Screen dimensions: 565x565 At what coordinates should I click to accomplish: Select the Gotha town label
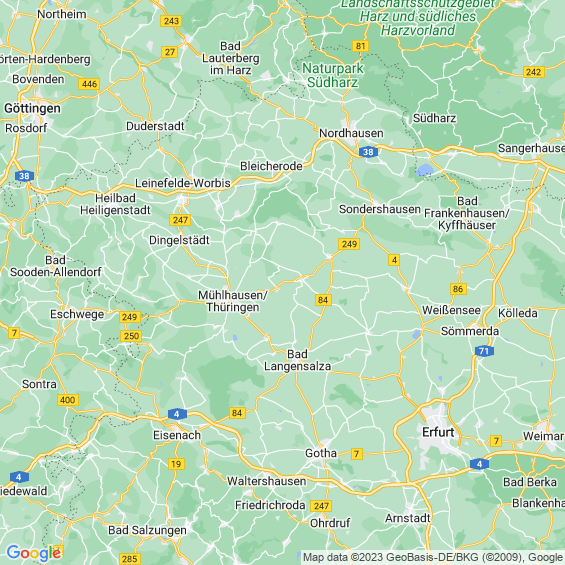[x=321, y=453]
